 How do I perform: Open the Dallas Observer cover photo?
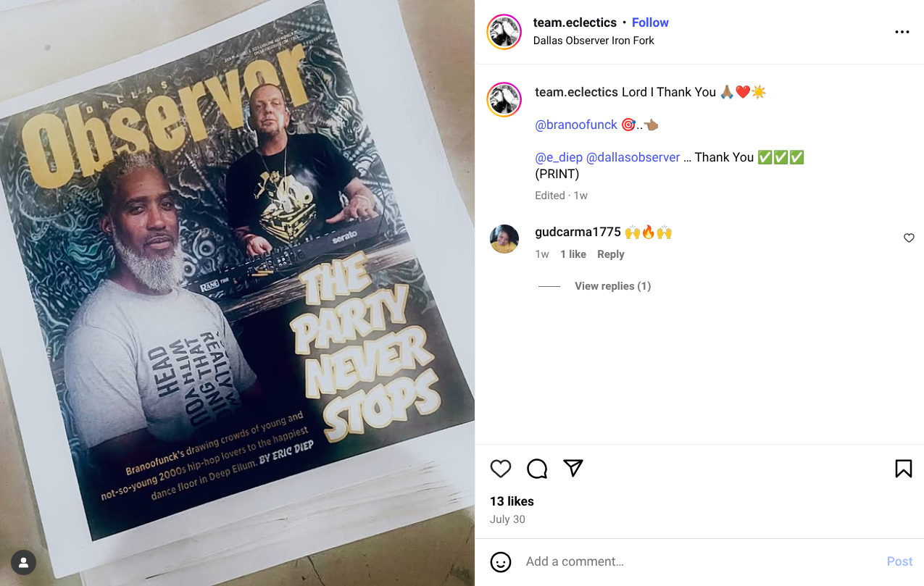coord(237,293)
